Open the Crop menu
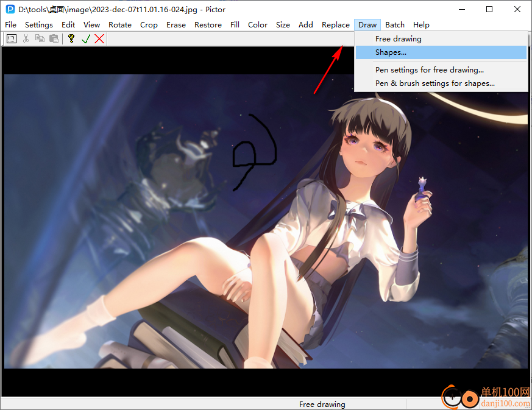Screen dimensions: 532x410 click(149, 25)
